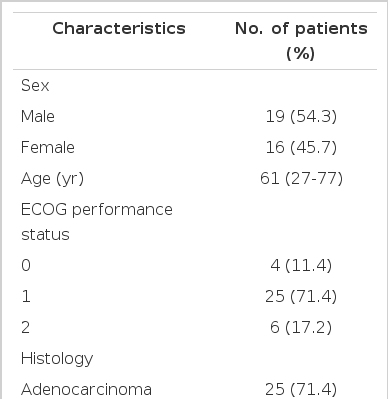Select the value 16 (45.7)
The height and width of the screenshot is (399, 388).
[301, 147]
